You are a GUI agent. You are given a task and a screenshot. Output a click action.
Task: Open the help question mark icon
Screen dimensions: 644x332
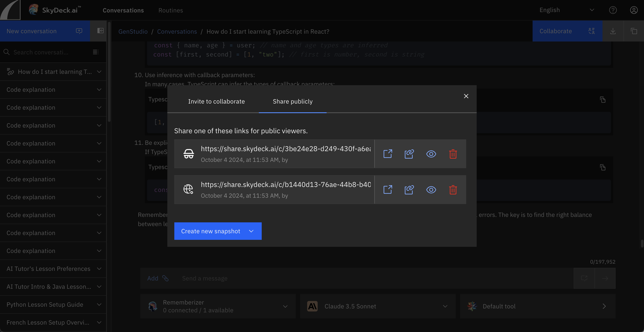click(x=613, y=10)
